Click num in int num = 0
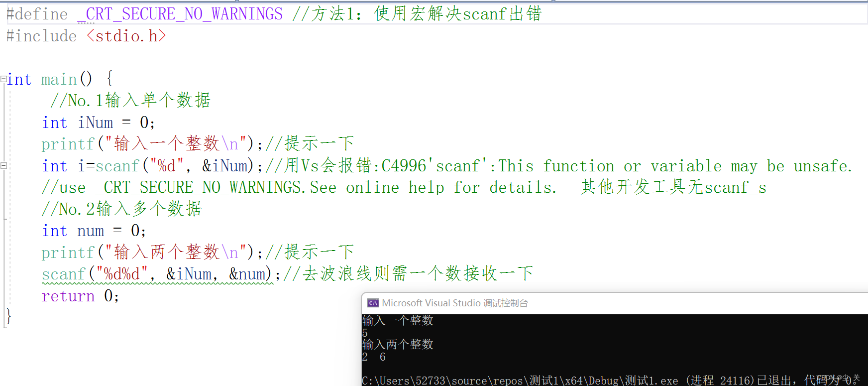Viewport: 868px width, 386px height. [x=91, y=231]
